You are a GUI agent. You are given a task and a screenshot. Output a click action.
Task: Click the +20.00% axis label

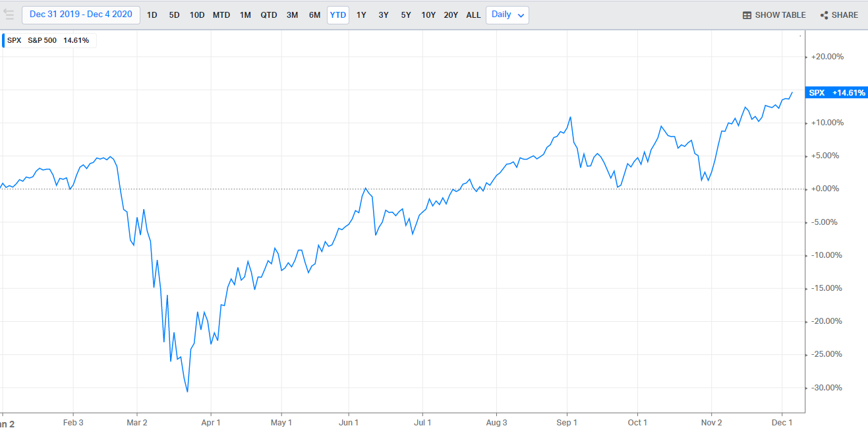(x=827, y=57)
